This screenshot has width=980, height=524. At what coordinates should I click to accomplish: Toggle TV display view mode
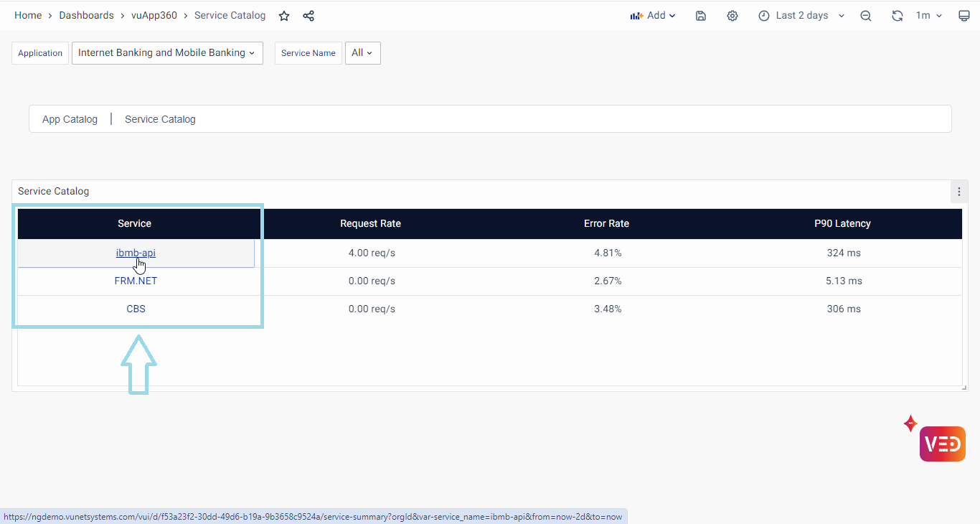964,16
